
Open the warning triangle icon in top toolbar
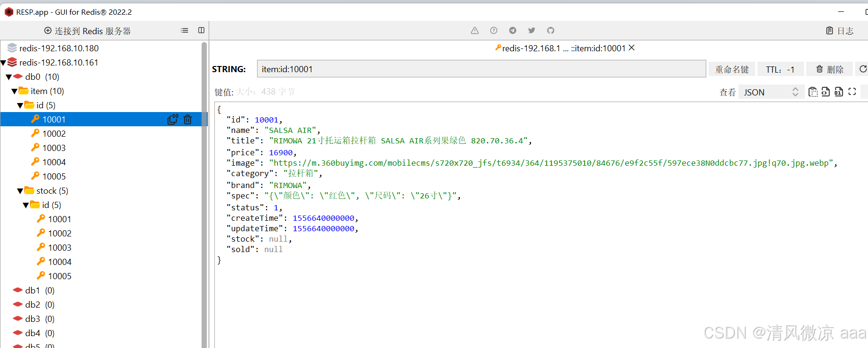tap(475, 30)
